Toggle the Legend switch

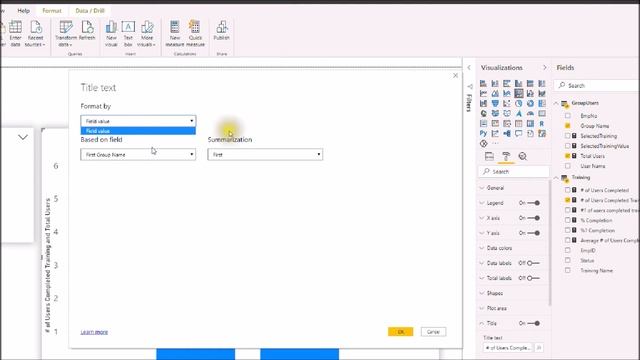coord(533,203)
